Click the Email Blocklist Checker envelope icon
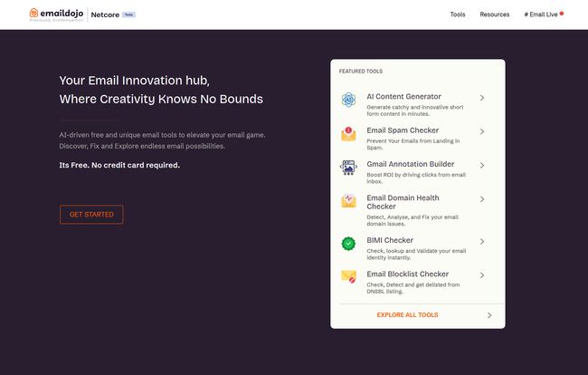This screenshot has height=375, width=588. pos(348,276)
